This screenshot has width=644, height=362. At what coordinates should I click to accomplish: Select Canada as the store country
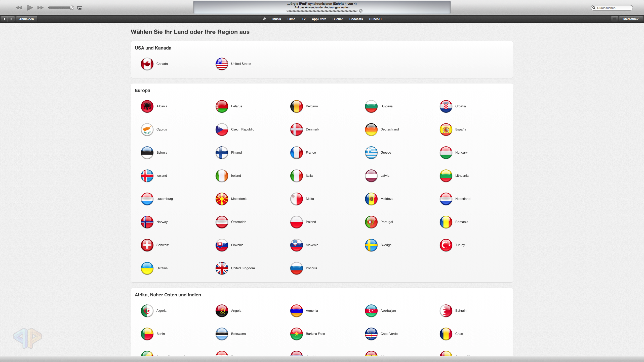pyautogui.click(x=147, y=64)
